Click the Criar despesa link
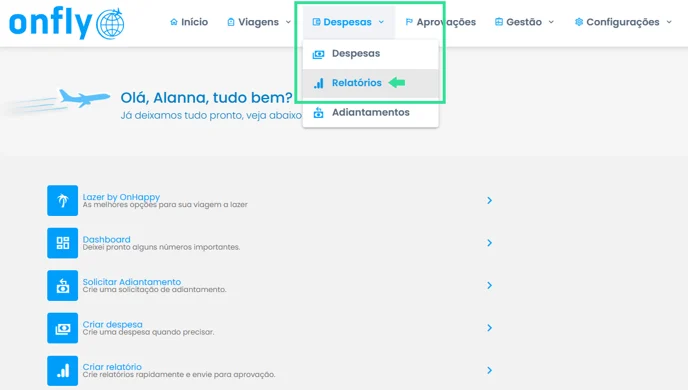This screenshot has height=390, width=688. pyautogui.click(x=112, y=324)
